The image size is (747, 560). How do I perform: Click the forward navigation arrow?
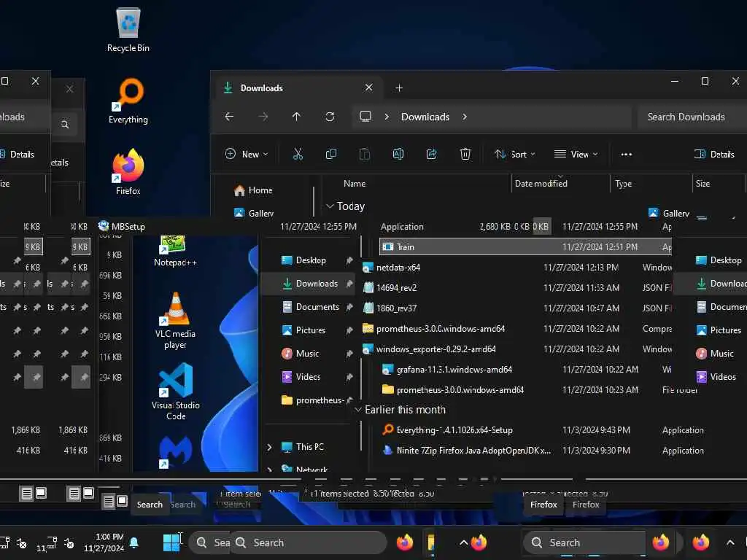click(x=263, y=117)
